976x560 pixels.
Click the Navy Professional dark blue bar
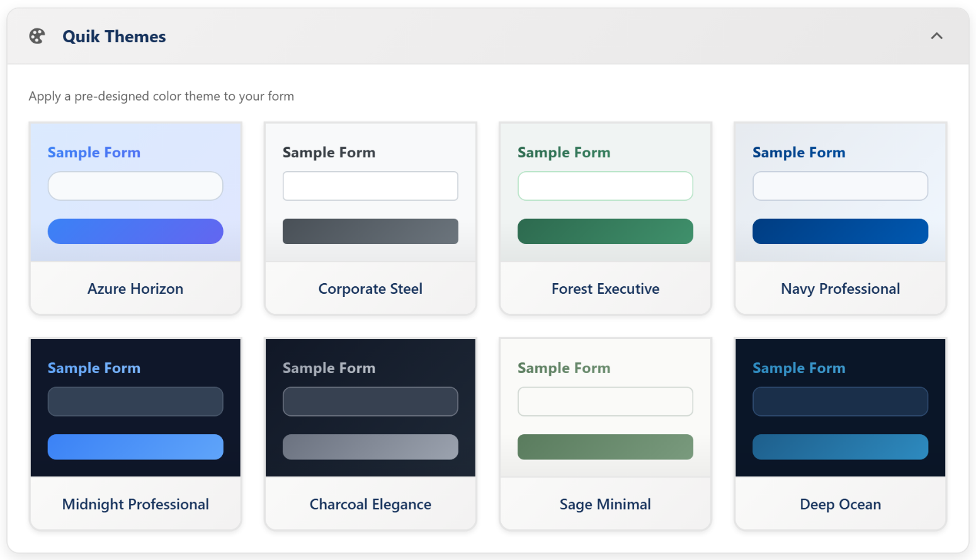pyautogui.click(x=840, y=232)
